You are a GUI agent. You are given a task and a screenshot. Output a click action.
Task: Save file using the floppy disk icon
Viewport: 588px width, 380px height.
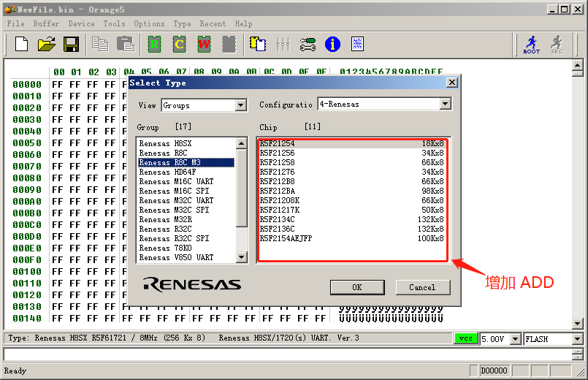point(71,45)
